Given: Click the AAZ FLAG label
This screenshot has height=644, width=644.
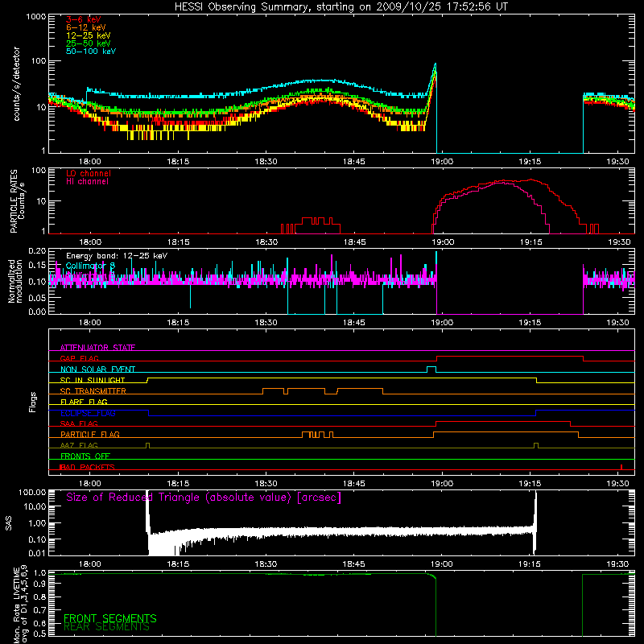Looking at the screenshot, I should point(79,445).
